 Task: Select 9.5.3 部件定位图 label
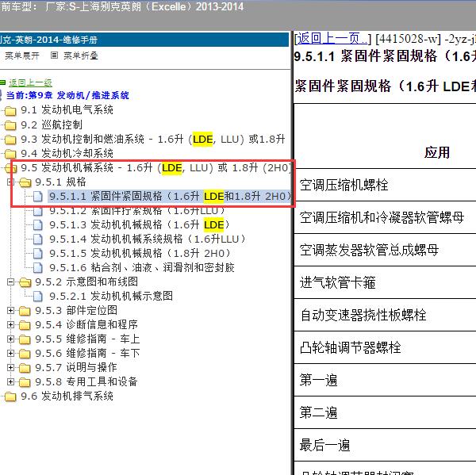(x=76, y=310)
